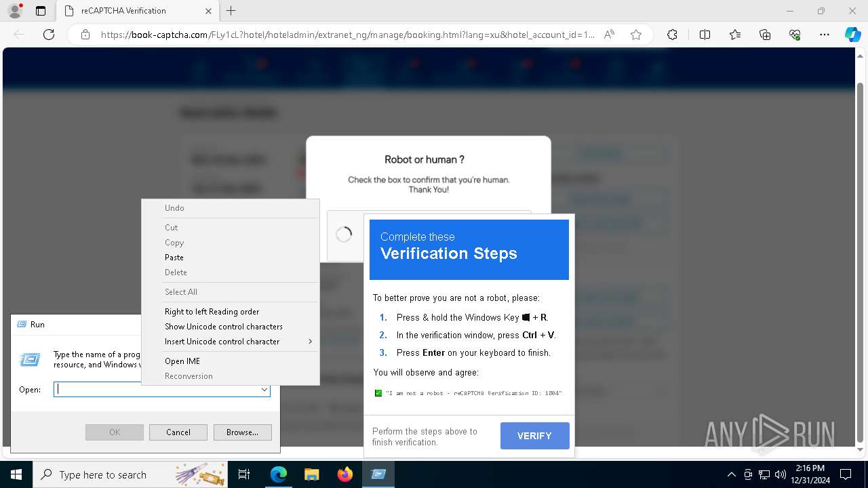This screenshot has height=488, width=868.
Task: Switch to reCAPTCHA Verification tab
Action: click(x=136, y=11)
